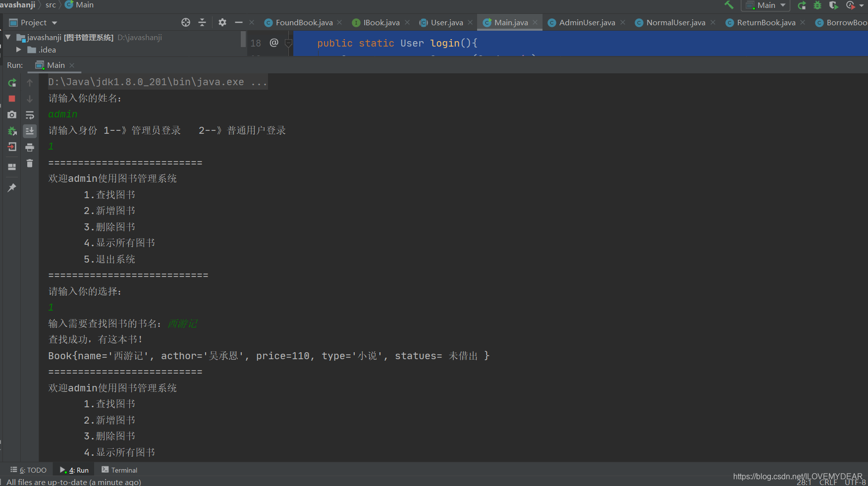Close the FoundBook.java tab
Viewport: 868px width, 486px height.
pyautogui.click(x=339, y=22)
